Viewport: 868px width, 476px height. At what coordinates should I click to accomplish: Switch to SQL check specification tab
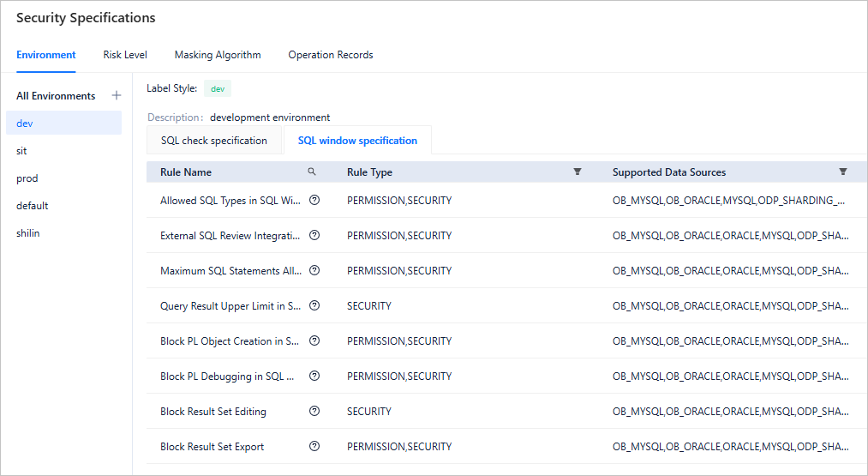pyautogui.click(x=214, y=141)
